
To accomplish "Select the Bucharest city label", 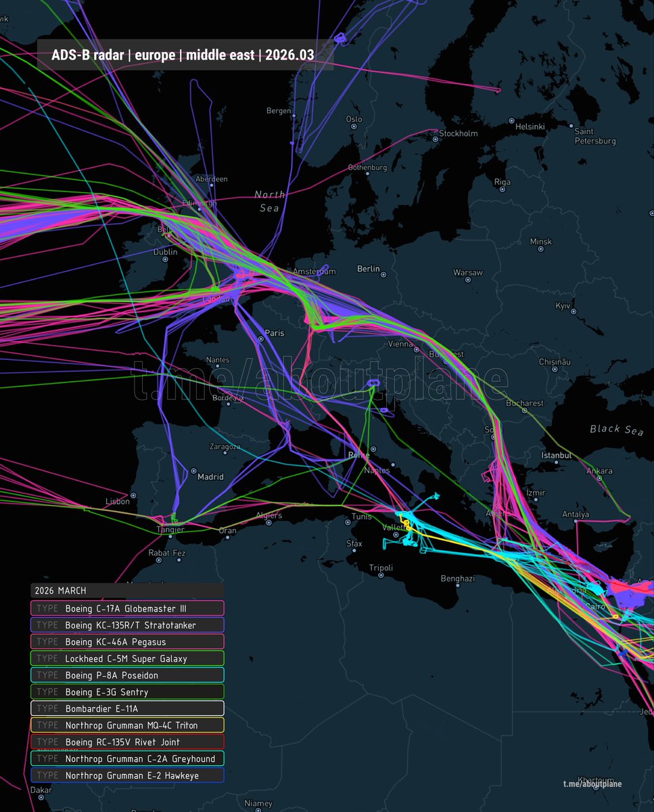I will click(524, 403).
